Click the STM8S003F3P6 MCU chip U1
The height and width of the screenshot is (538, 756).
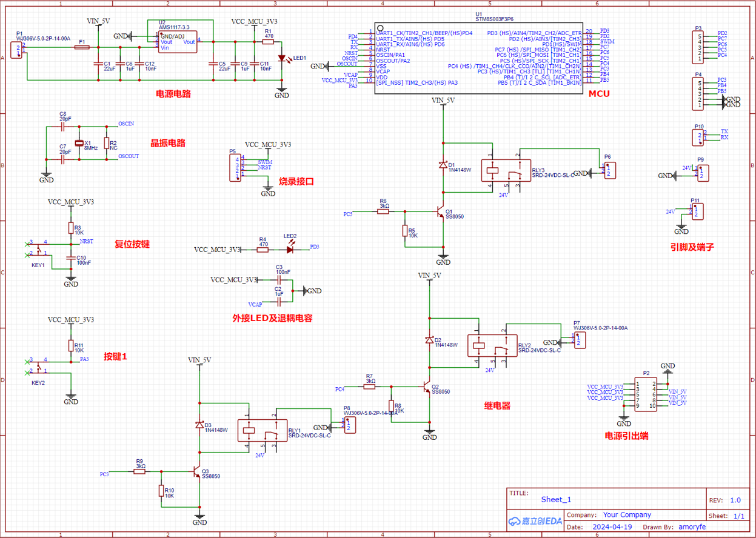click(x=478, y=58)
